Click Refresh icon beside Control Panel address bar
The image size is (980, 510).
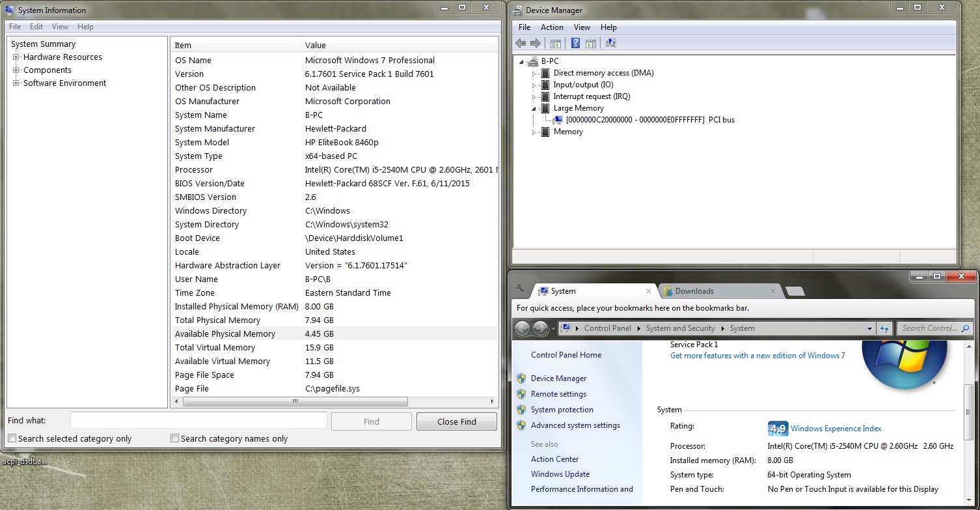[884, 328]
